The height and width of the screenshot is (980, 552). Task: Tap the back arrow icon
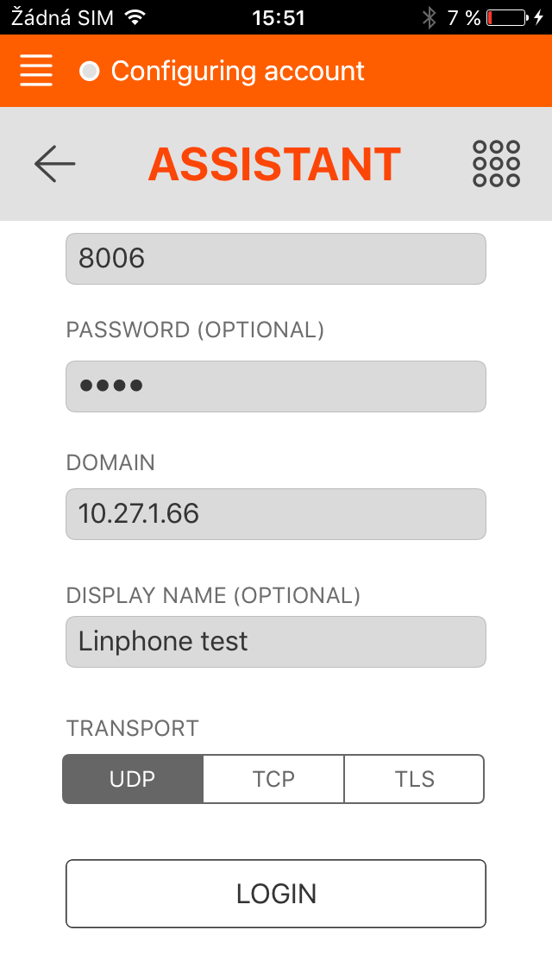(55, 164)
